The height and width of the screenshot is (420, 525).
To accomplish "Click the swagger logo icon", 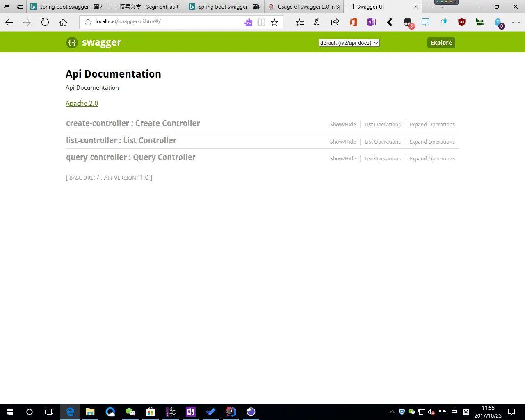I will point(72,43).
